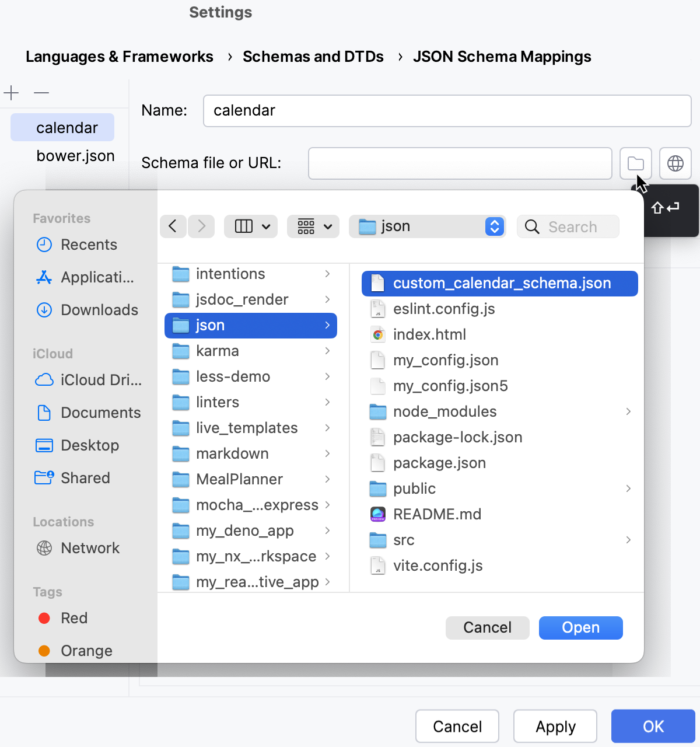Open the grouping options dropdown in toolbar
This screenshot has width=700, height=747.
pos(313,226)
